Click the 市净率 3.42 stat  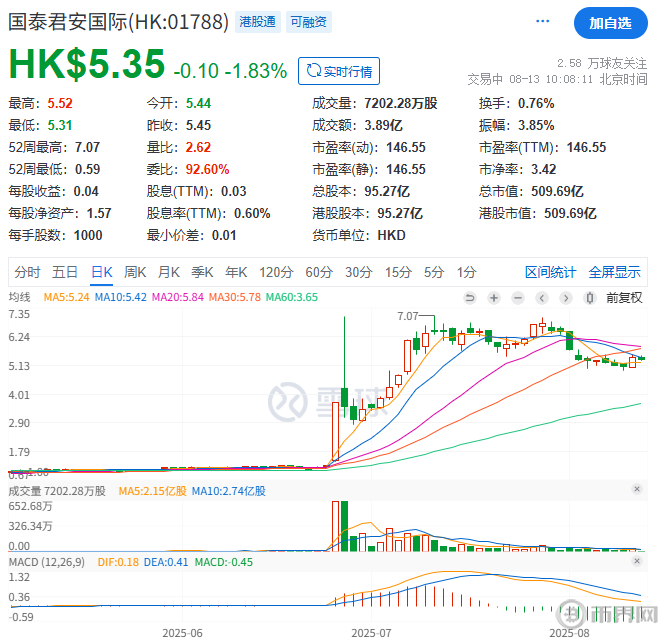518,169
